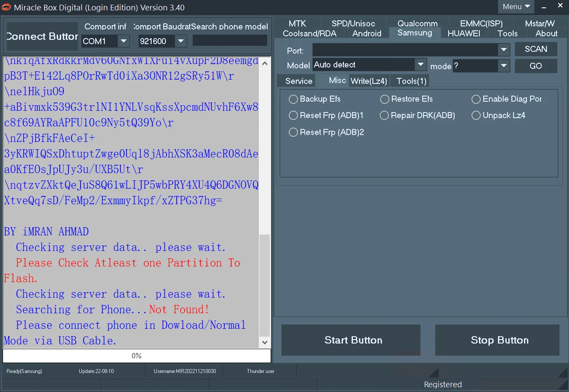569x392 pixels.
Task: Switch to the HUAWEI tab
Action: pos(464,33)
